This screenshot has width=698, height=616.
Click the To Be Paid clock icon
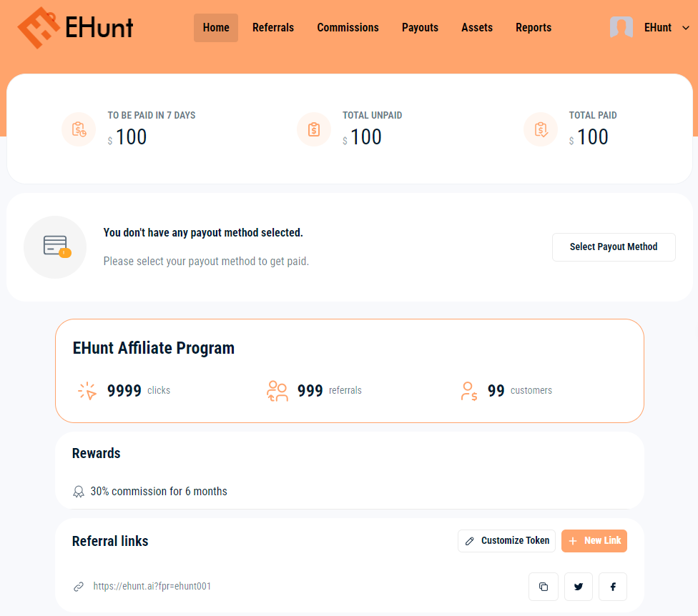tap(79, 129)
